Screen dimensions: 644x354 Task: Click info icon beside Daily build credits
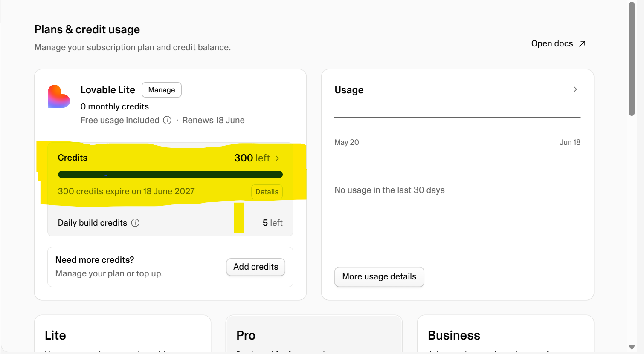point(135,223)
